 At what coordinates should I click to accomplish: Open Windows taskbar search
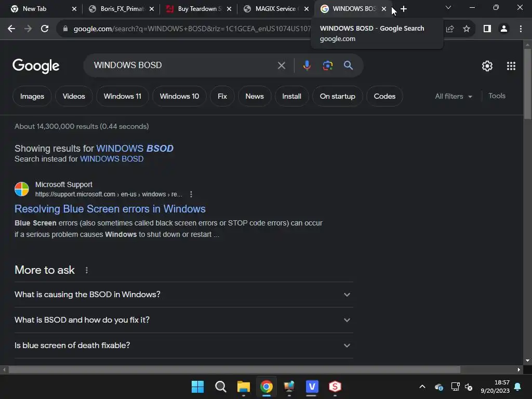click(220, 387)
